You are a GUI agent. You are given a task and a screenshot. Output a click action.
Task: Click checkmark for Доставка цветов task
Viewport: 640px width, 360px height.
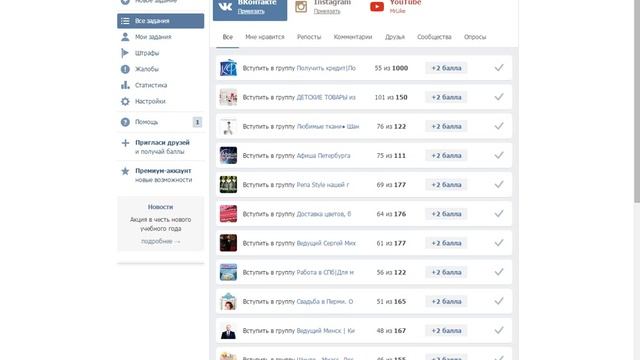(499, 214)
